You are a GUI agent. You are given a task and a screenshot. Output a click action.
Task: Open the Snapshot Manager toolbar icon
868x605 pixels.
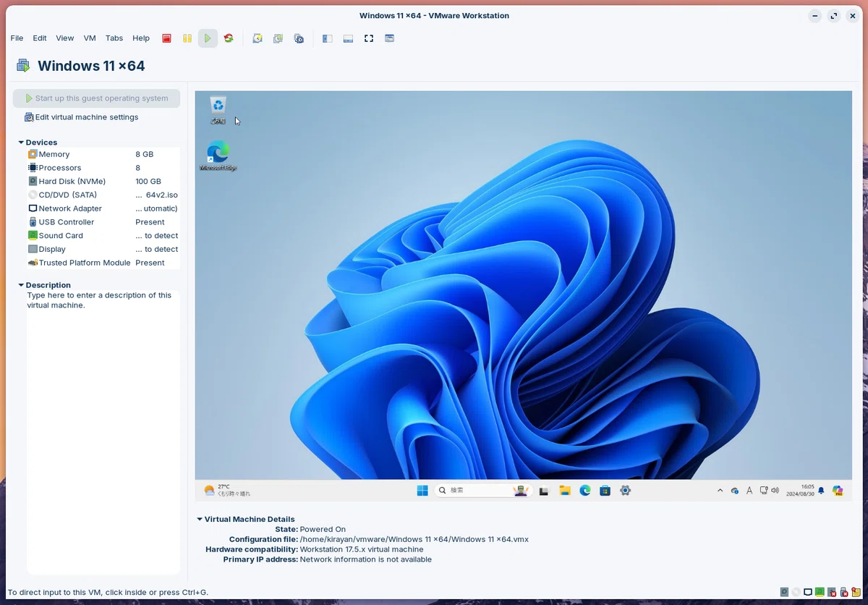(299, 38)
